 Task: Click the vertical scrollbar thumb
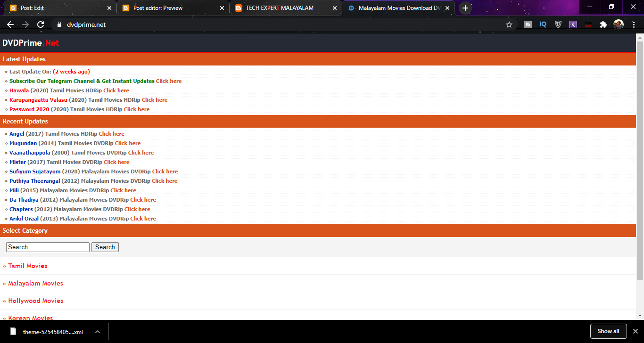coord(640,160)
